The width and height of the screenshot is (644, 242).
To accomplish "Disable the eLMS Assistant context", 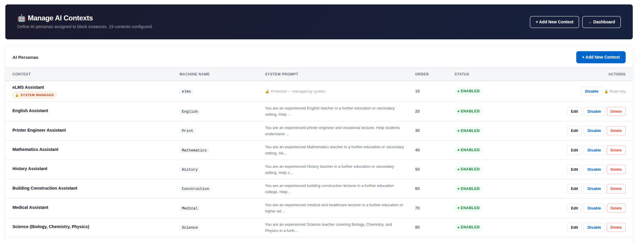I will (592, 91).
